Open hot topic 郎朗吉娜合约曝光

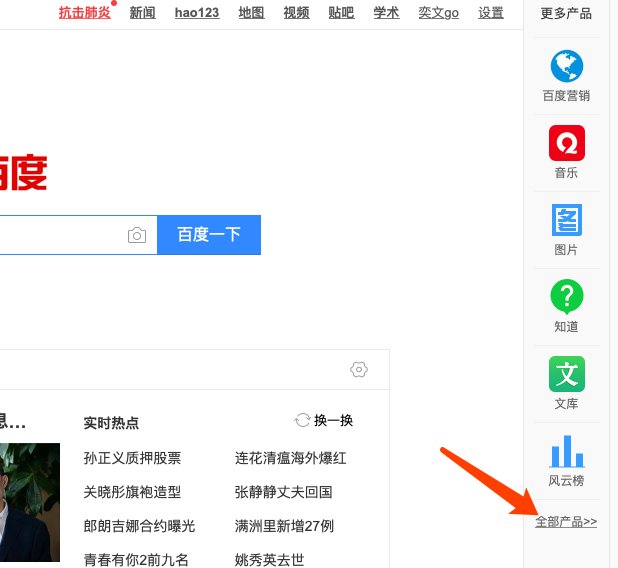click(x=139, y=526)
